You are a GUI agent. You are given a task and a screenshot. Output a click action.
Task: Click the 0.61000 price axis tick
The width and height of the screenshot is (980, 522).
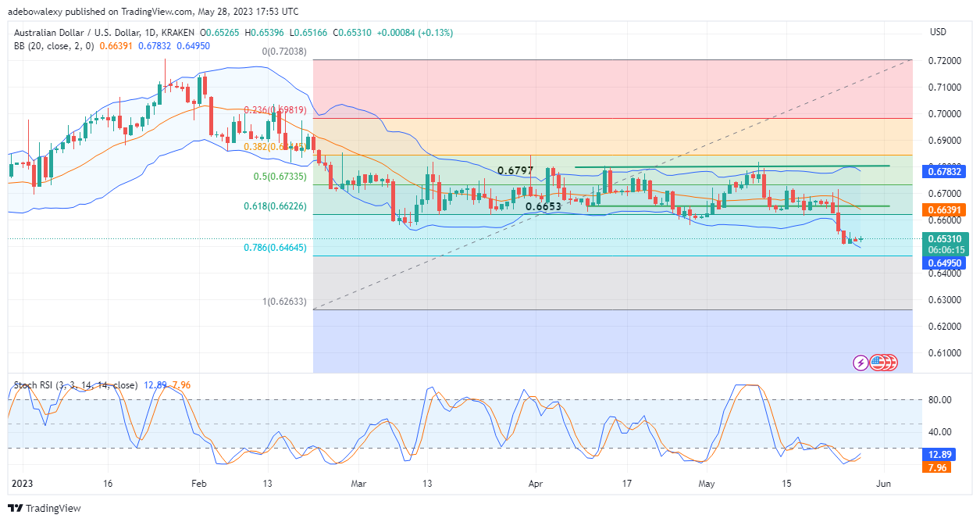[944, 352]
